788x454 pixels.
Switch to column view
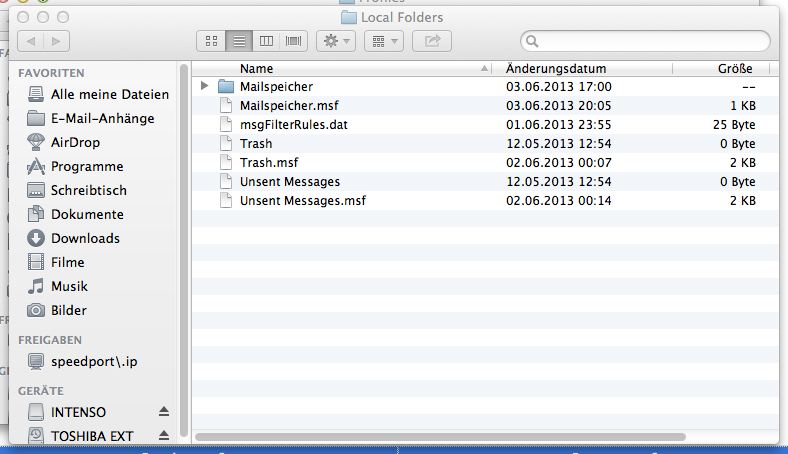coord(266,41)
